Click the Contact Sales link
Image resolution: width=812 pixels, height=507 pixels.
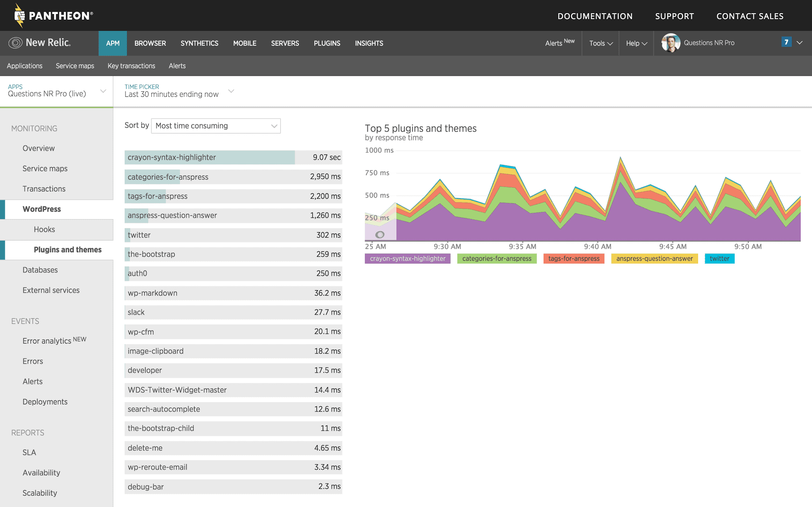click(750, 16)
